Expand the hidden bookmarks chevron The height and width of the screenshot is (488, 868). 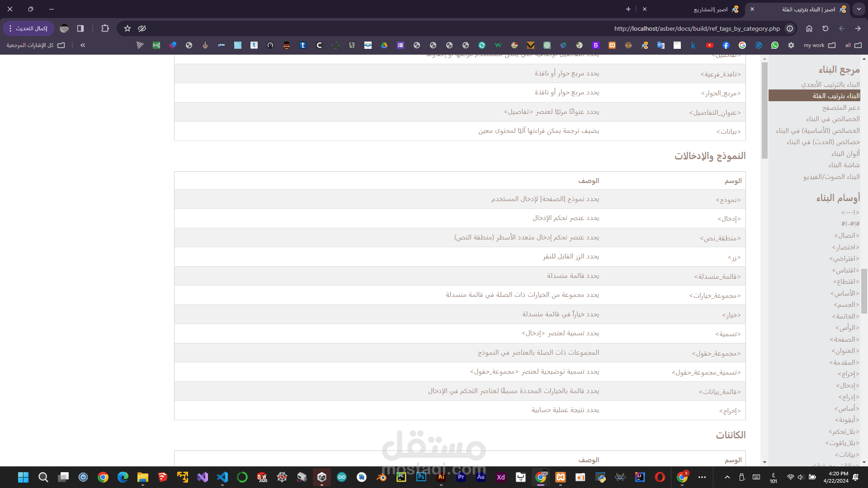(x=83, y=45)
